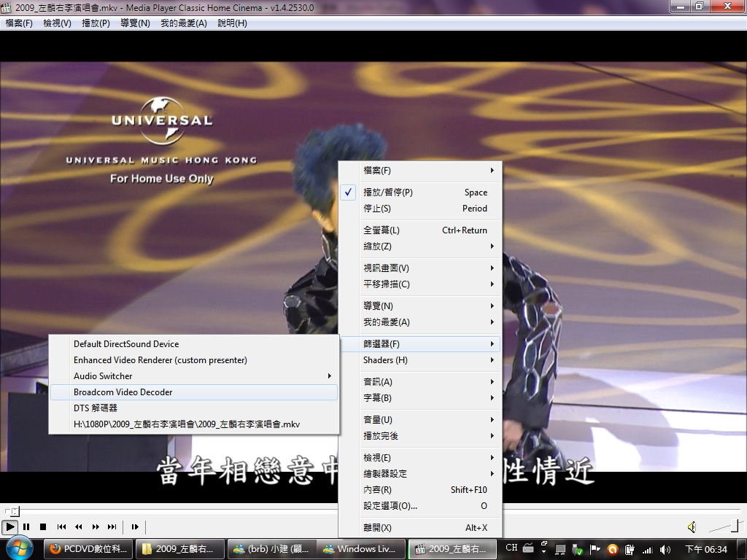
Task: Expand the 繪製器設定 renderer settings submenu
Action: pos(420,474)
